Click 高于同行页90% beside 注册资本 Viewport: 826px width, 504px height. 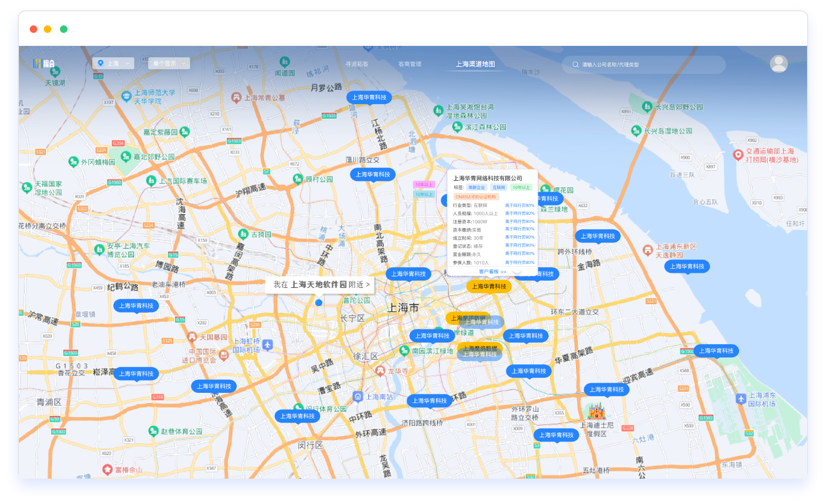tap(519, 222)
